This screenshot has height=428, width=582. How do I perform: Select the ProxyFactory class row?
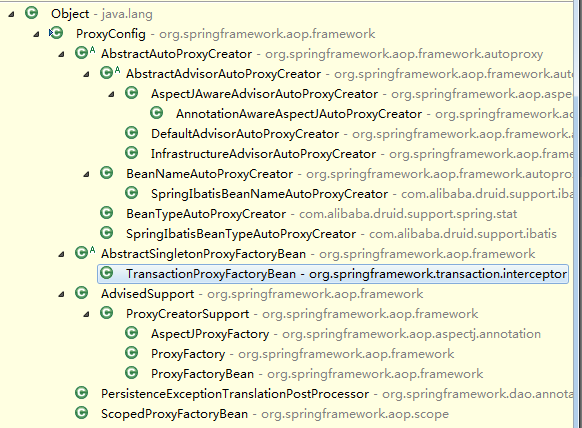pos(302,354)
